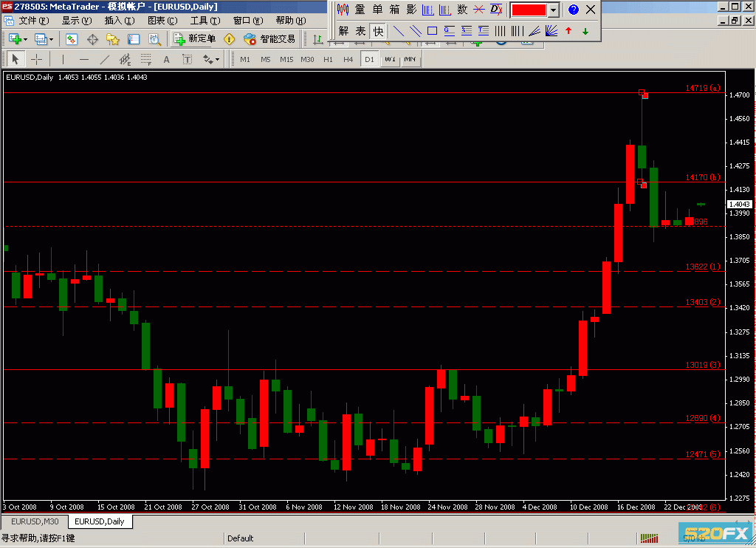Open the 工具 (Tools) menu
Viewport: 756px width, 548px height.
(x=205, y=21)
